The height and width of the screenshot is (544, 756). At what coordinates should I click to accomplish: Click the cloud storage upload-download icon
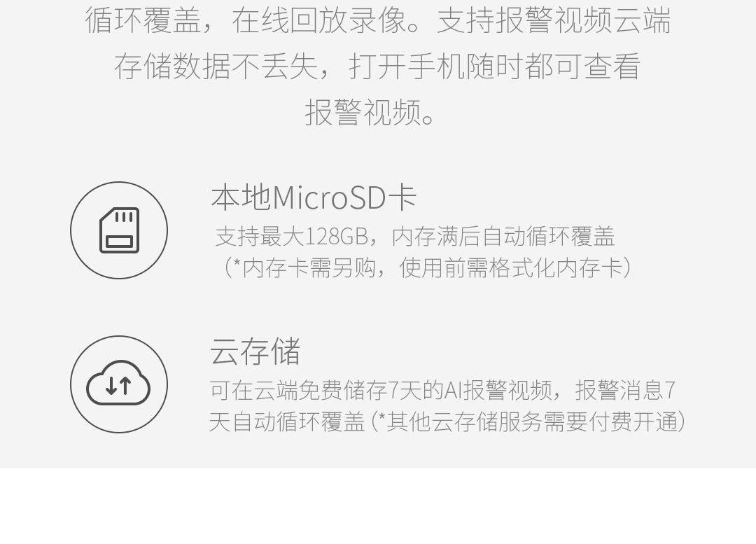pyautogui.click(x=118, y=383)
